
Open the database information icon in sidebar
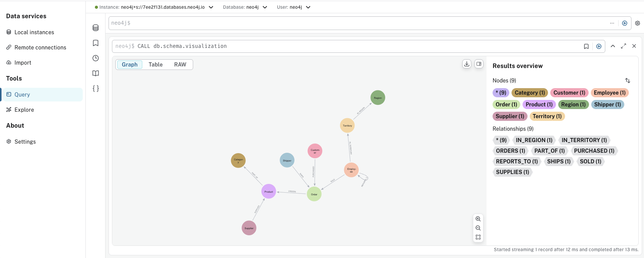(96, 28)
